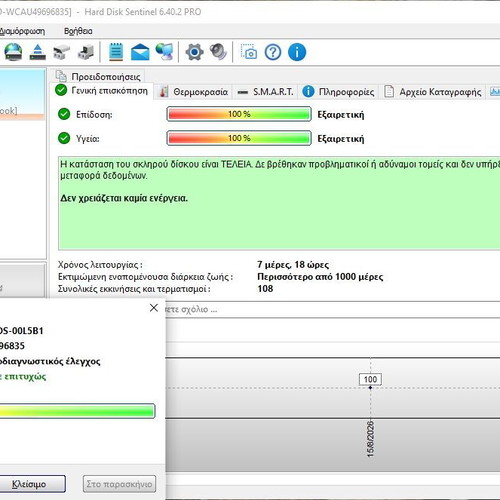Click the globe disk refresh toolbar icon
The width and height of the screenshot is (500, 500).
[13, 52]
